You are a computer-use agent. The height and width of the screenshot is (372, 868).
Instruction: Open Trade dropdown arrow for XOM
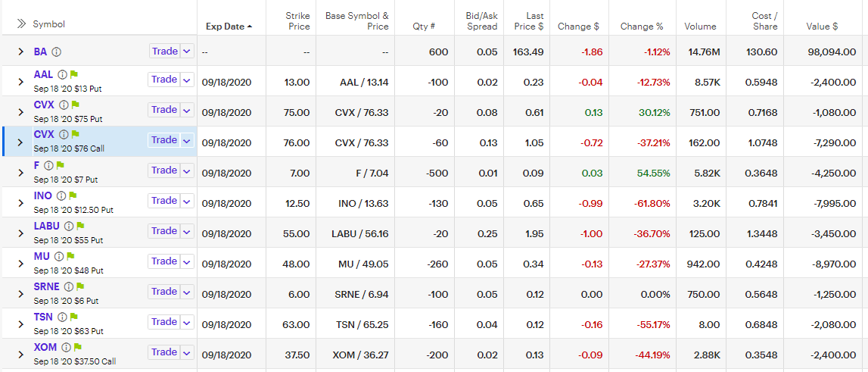tap(187, 352)
